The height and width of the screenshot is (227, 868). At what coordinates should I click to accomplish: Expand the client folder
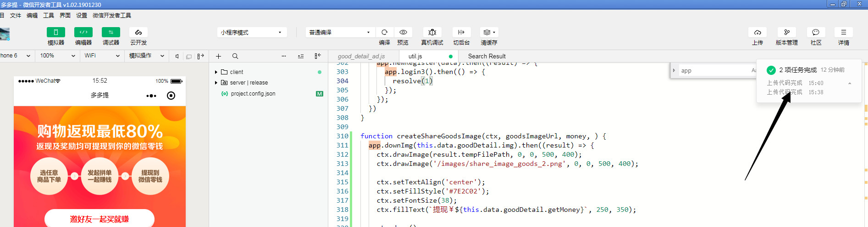pyautogui.click(x=216, y=72)
